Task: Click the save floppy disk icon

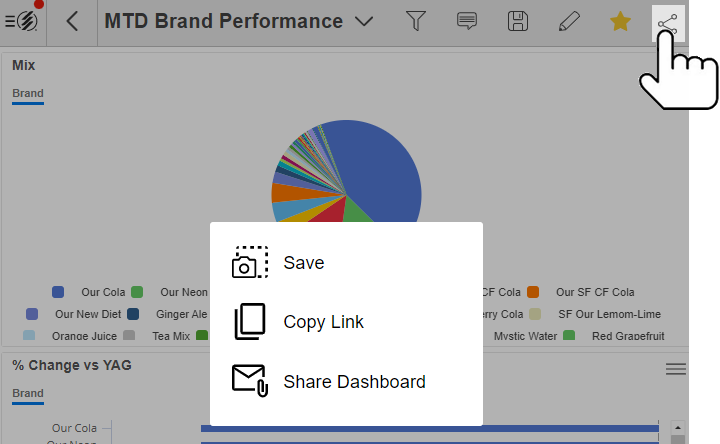Action: point(518,21)
